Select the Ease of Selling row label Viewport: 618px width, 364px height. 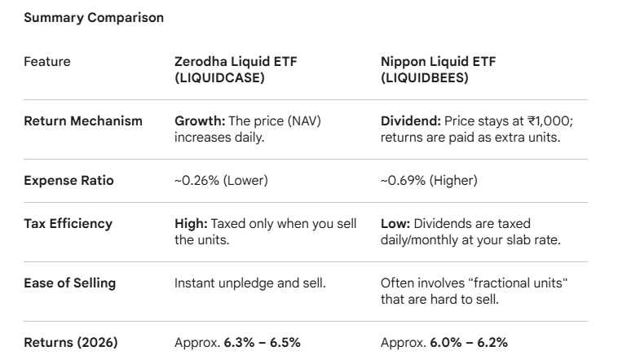(x=69, y=283)
